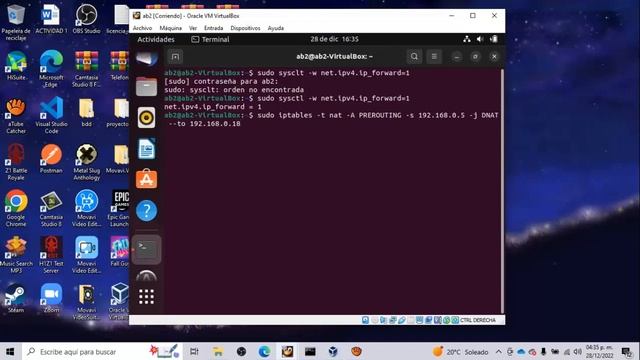Search within the terminal
This screenshot has height=360, width=640.
click(x=414, y=57)
